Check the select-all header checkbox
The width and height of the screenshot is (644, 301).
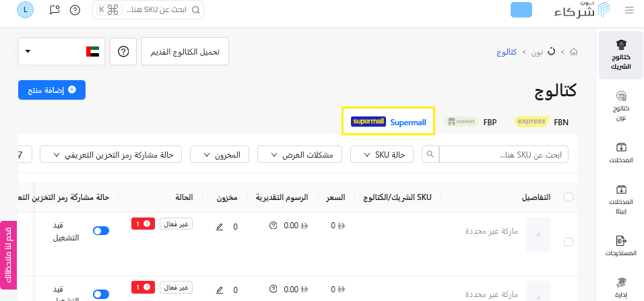569,197
